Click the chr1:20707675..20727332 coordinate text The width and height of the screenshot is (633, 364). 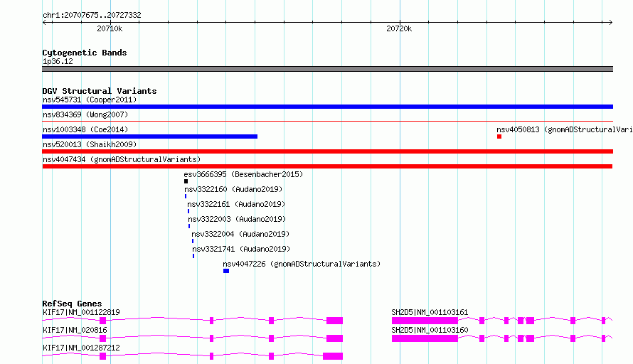[x=92, y=16]
